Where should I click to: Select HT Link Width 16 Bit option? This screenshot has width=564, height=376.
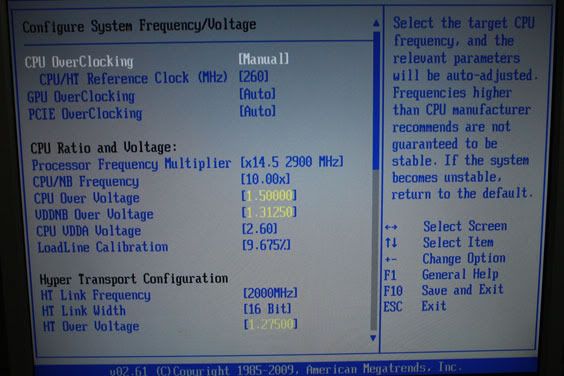tap(267, 309)
